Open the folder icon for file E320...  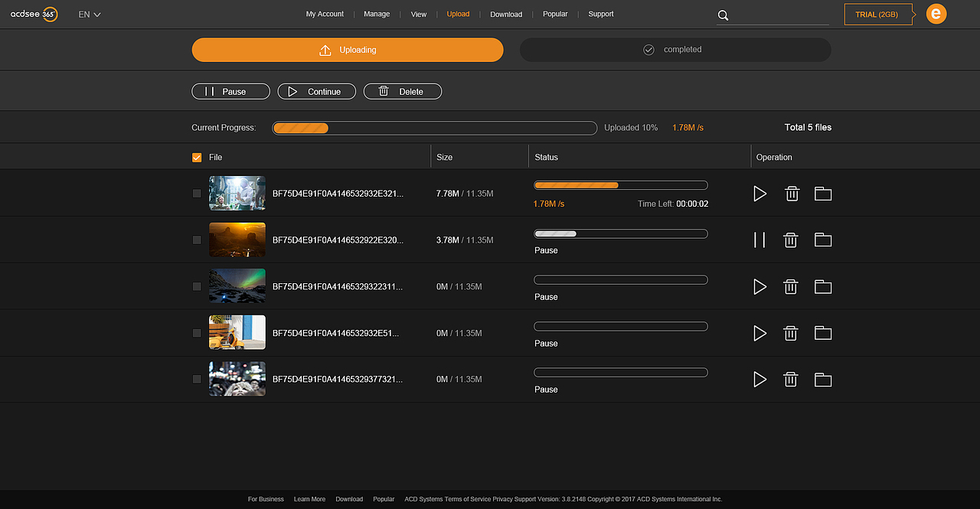tap(823, 240)
